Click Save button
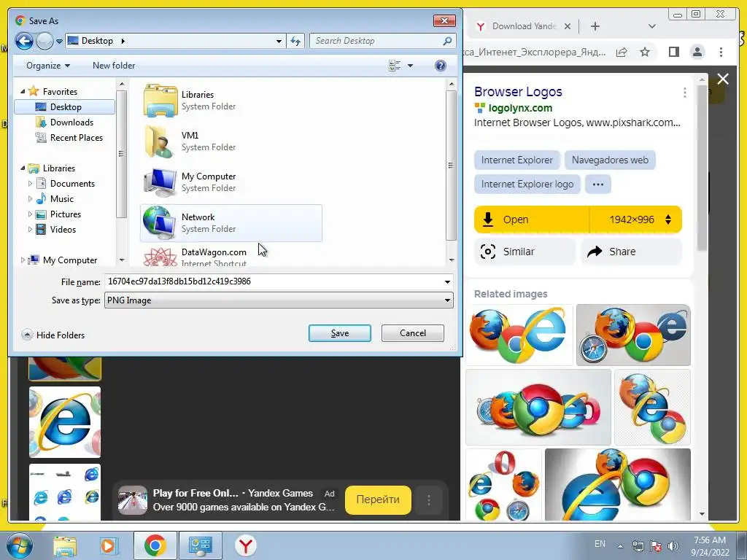This screenshot has height=560, width=747. click(x=340, y=333)
